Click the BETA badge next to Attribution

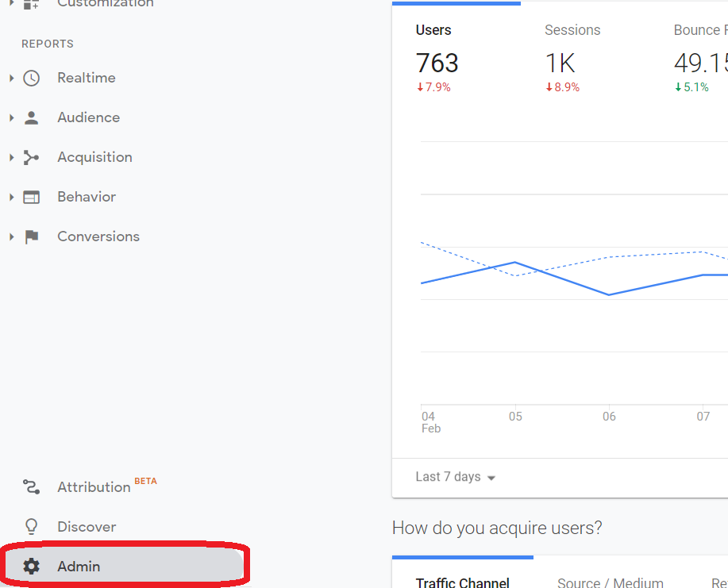coord(146,481)
